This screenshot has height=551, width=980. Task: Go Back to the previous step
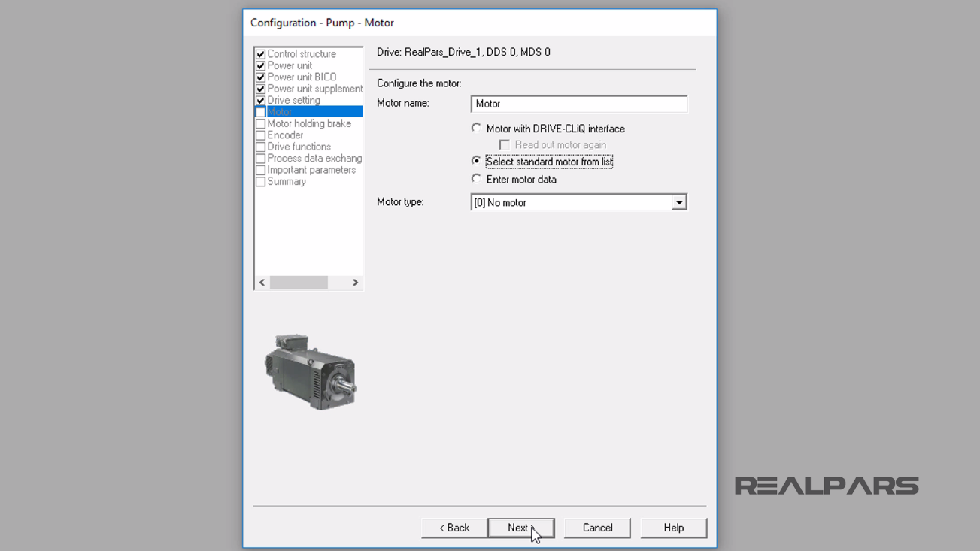pos(454,528)
